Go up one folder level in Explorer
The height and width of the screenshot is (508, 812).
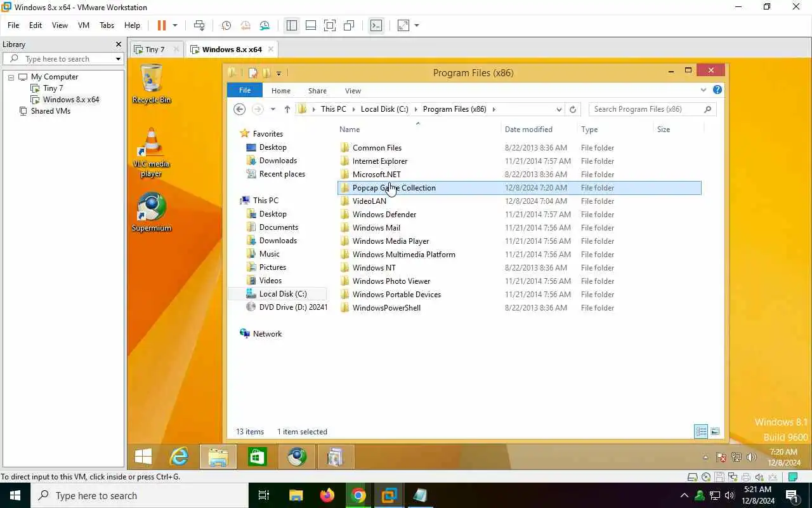point(287,109)
